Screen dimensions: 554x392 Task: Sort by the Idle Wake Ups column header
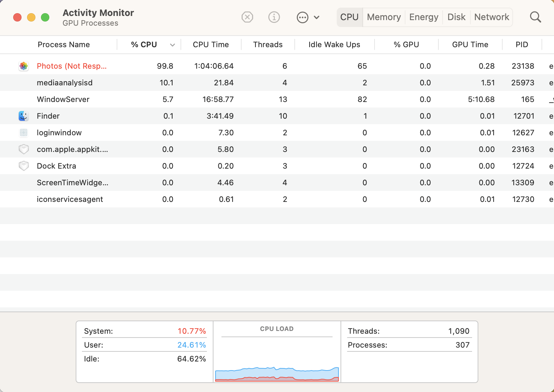[334, 44]
